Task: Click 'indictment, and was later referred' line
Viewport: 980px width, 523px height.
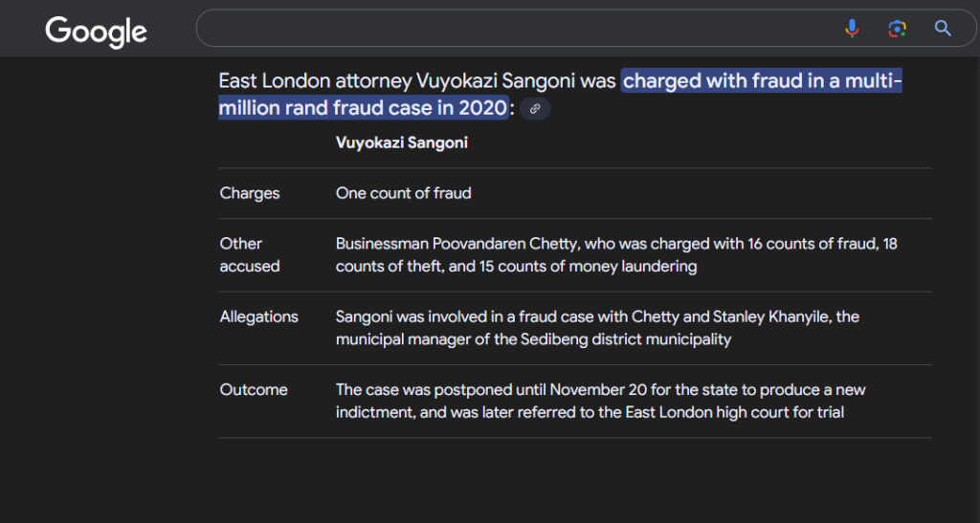Action: tap(590, 412)
